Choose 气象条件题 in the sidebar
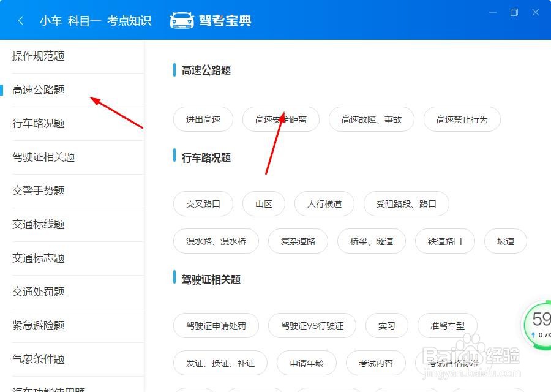 72,360
